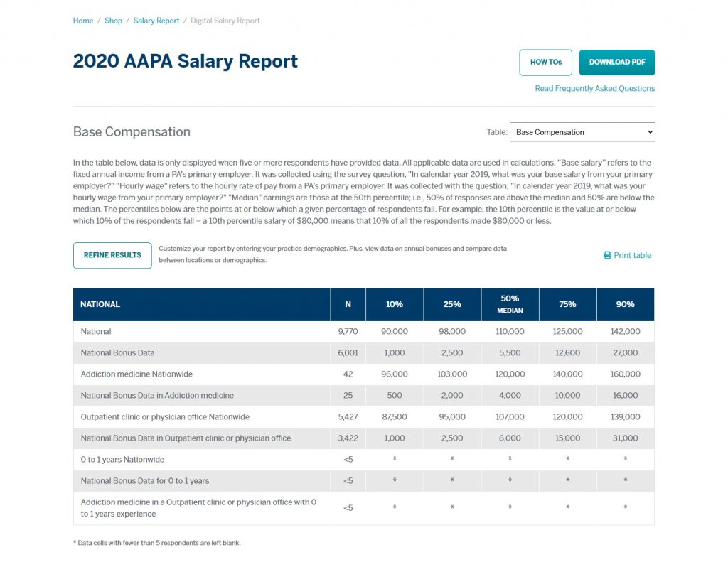The width and height of the screenshot is (728, 567).
Task: Click the 6,001 bonus respondent count
Action: [348, 353]
